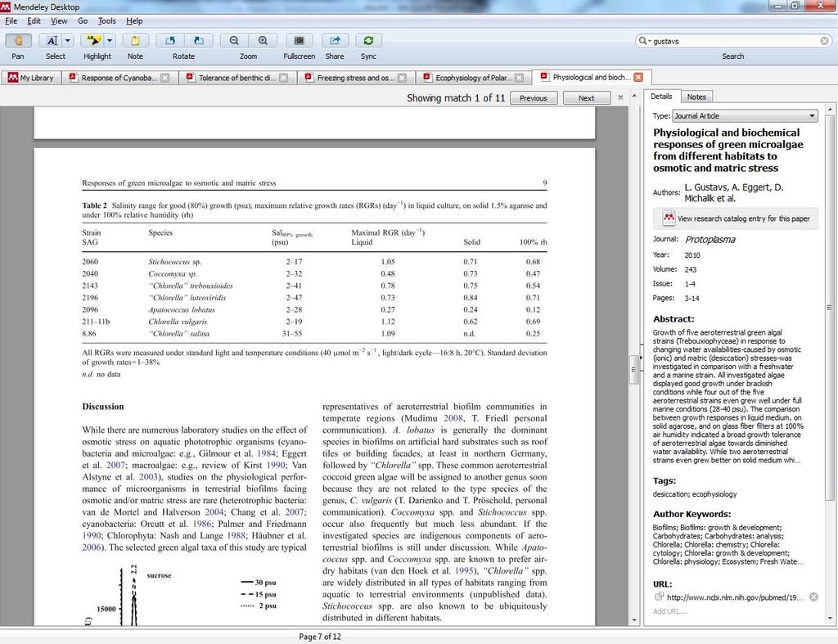Share this paper
The width and height of the screenshot is (838, 644).
click(x=335, y=41)
